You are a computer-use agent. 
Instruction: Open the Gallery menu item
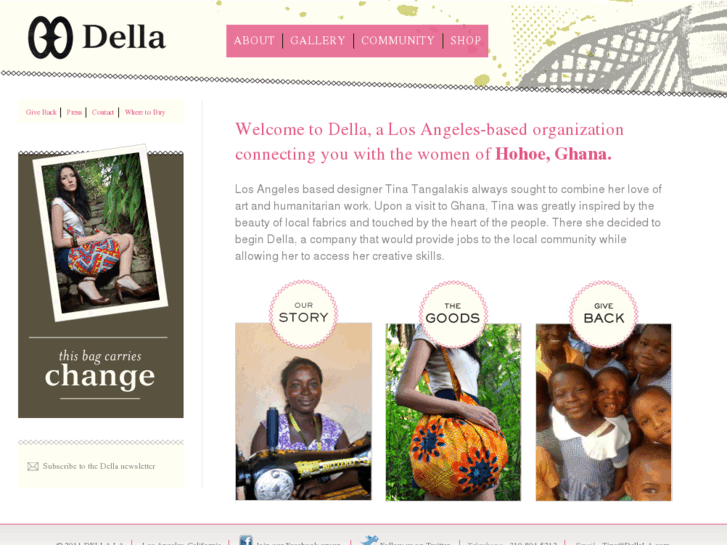point(318,41)
